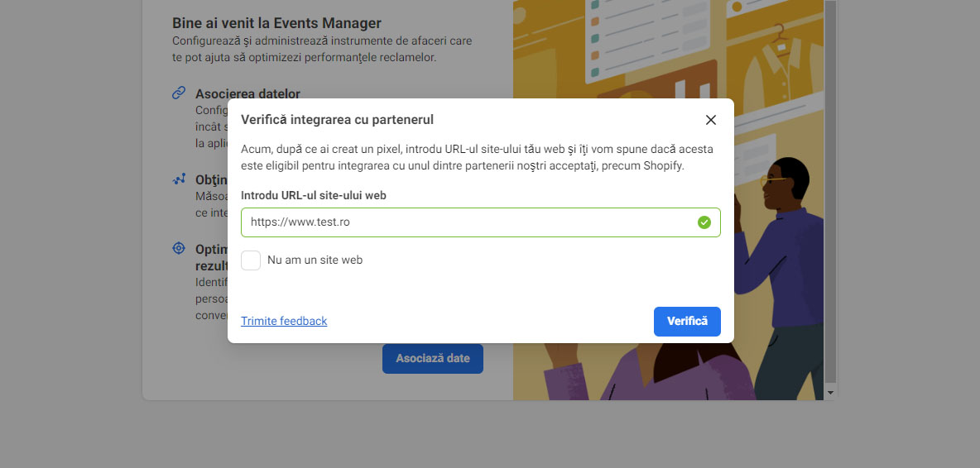The image size is (980, 468).
Task: Click the dialog title Verifică integrarea cu partenerul
Action: (x=338, y=120)
